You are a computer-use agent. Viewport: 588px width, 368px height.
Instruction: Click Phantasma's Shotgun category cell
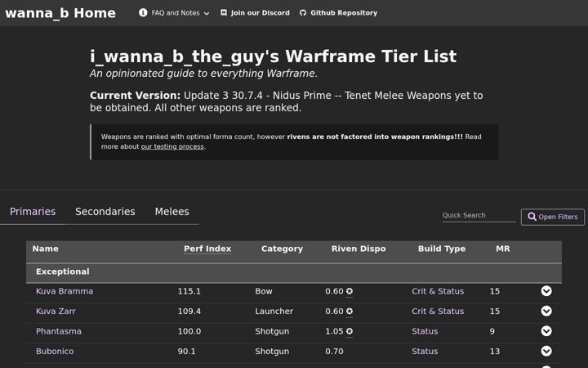272,331
